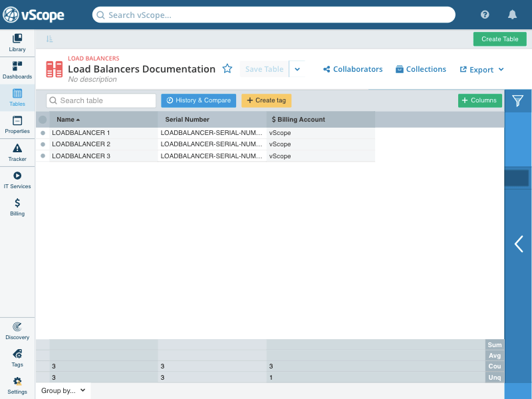
Task: Click the Sum summary row label
Action: (x=495, y=344)
